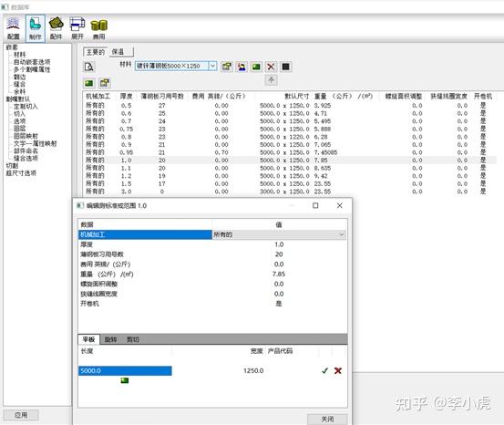Click the 薄钢板习用号数 value 20 in dialog

pyautogui.click(x=279, y=254)
